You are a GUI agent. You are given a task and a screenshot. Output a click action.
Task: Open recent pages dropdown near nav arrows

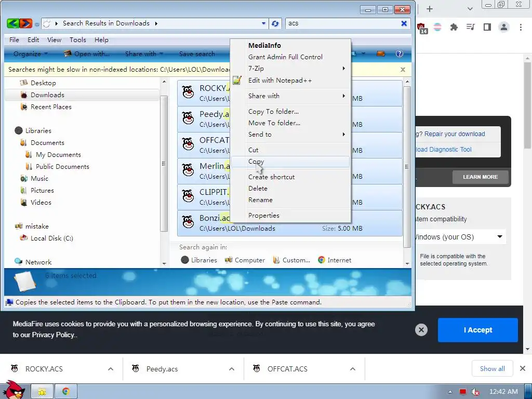37,24
